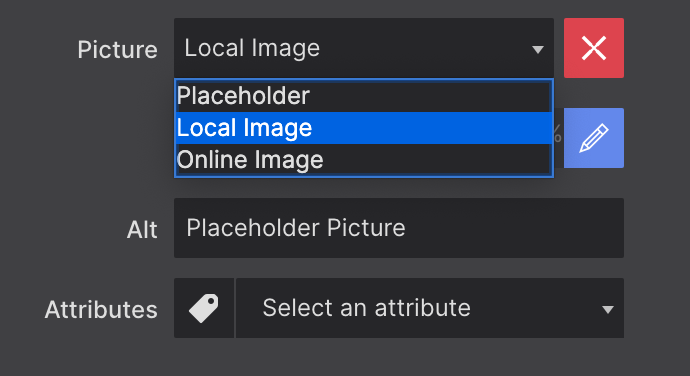Select the highlighted Local Image option
Viewport: 690px width, 376px height.
point(364,128)
